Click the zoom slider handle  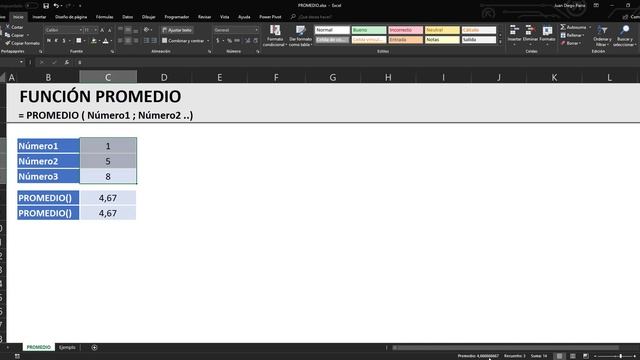tap(620, 356)
